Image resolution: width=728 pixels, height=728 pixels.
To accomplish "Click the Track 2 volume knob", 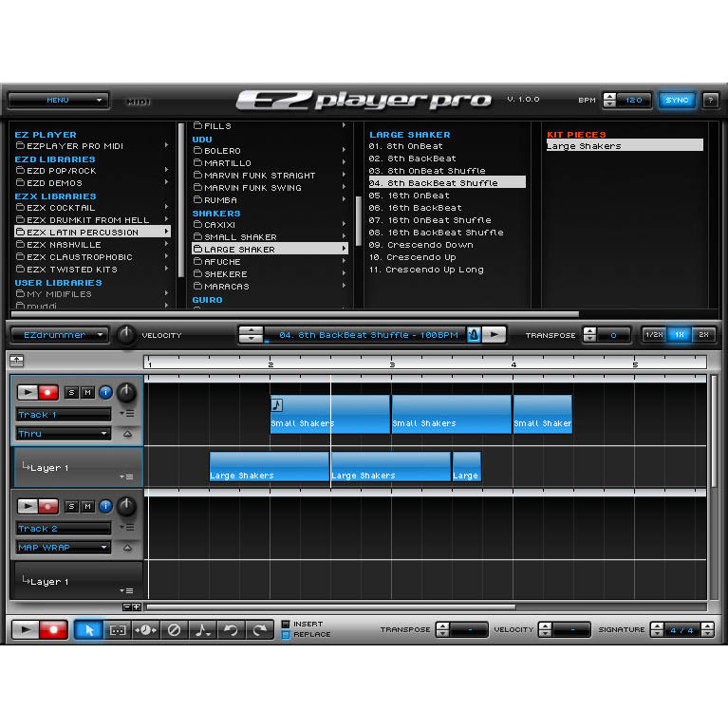I will 126,507.
